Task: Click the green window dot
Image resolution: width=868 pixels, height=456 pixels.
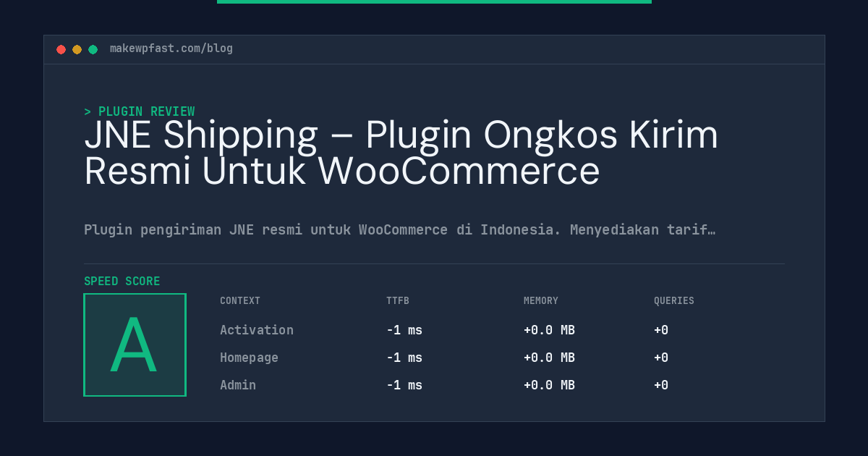Action: 93,49
